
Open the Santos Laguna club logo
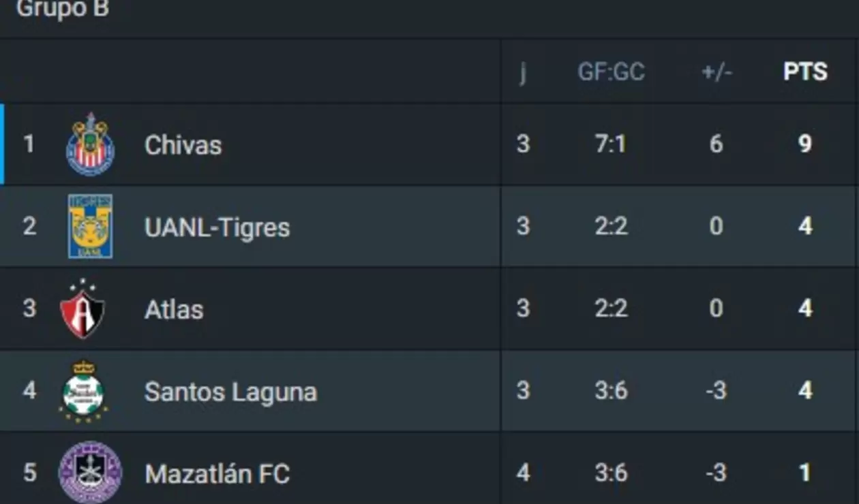pos(85,391)
